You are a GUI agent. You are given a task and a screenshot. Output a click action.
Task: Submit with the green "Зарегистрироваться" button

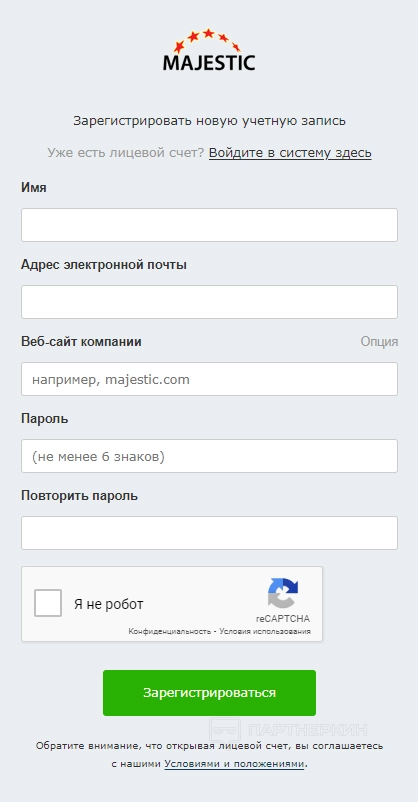(x=209, y=693)
